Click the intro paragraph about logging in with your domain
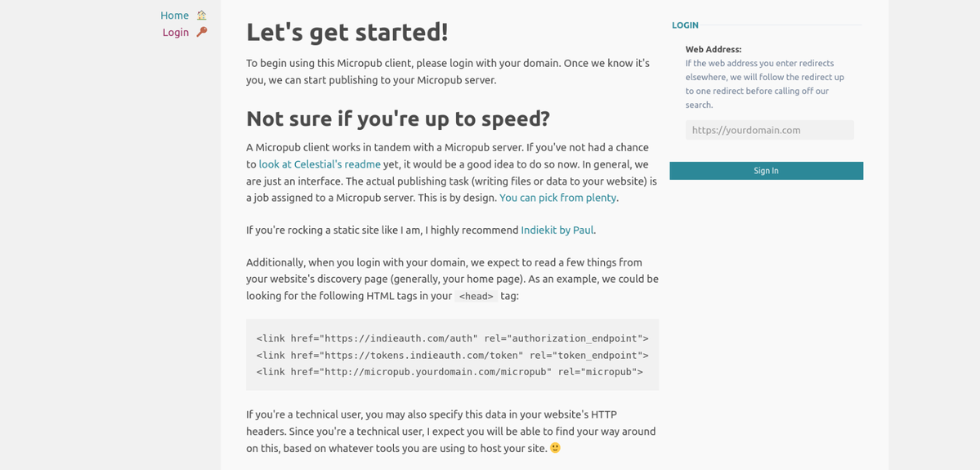Viewport: 980px width, 470px height. pos(448,72)
